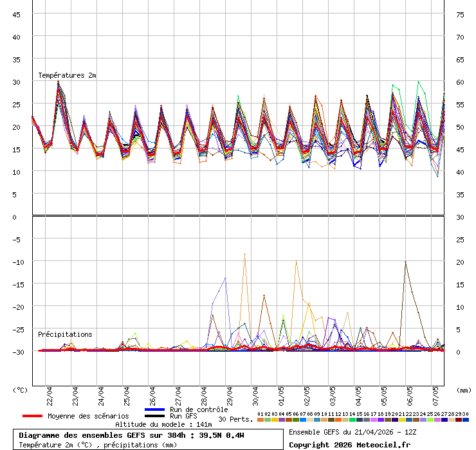Click the 'Précipitations' chart label
Image resolution: width=476 pixels, height=450 pixels.
[65, 334]
